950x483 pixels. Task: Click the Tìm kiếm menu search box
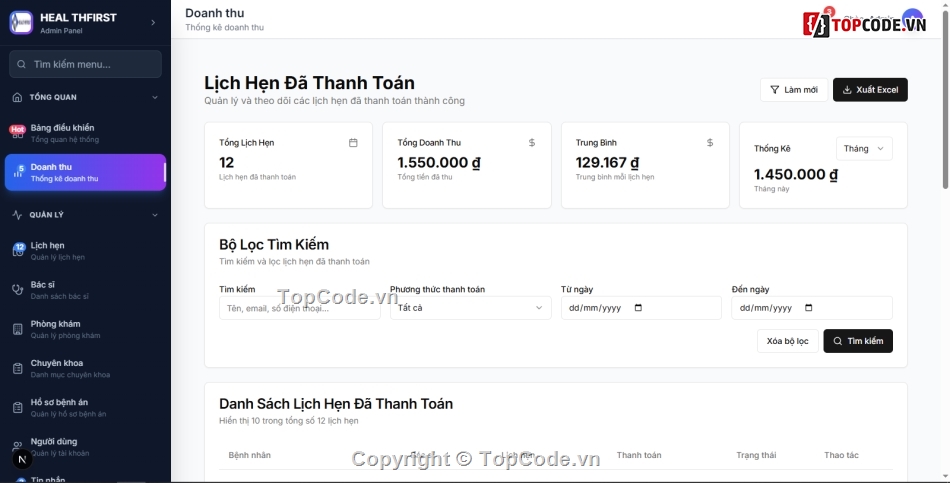coord(85,64)
